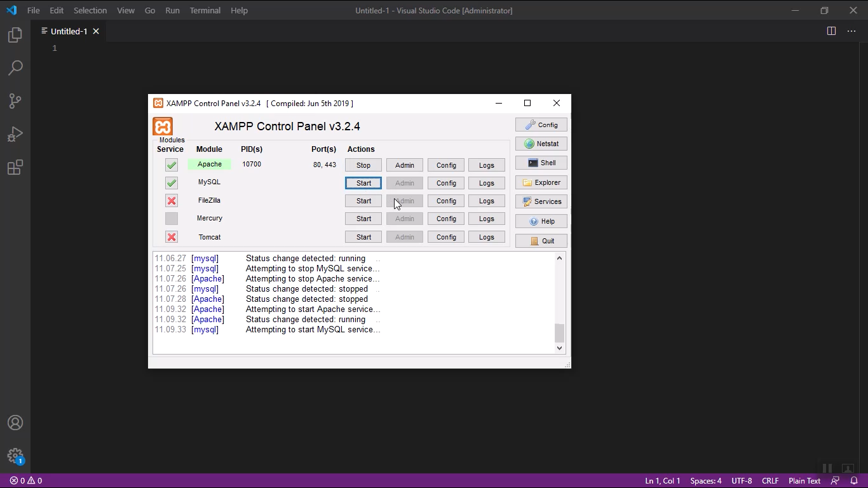Open Windows Services from XAMPP panel
The image size is (868, 488).
coord(541,201)
